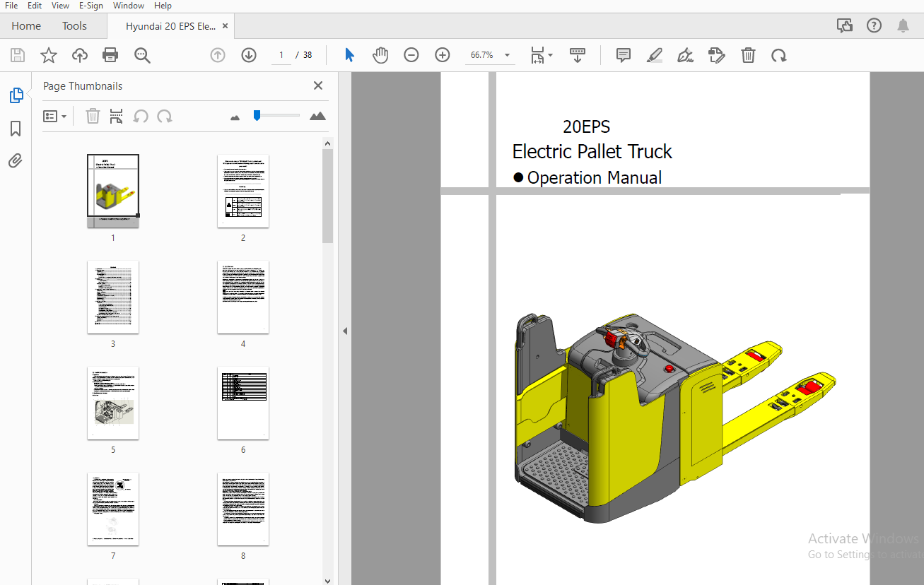Select the Highlight text tool

tap(655, 55)
